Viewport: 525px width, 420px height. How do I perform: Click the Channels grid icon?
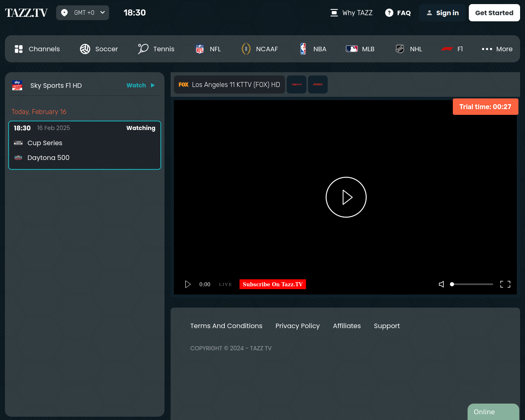point(18,49)
